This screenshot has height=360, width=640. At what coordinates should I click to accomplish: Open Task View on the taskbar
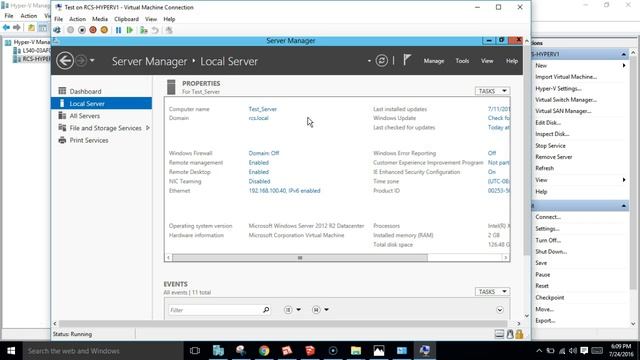point(195,351)
